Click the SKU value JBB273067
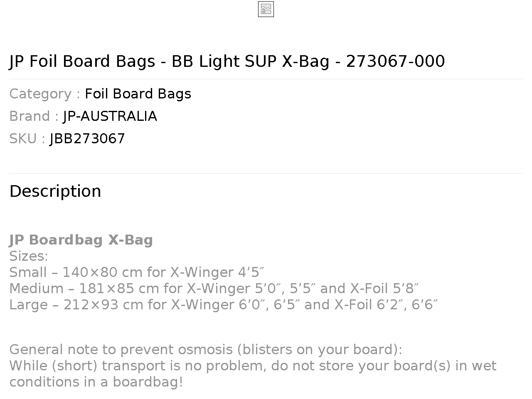This screenshot has height=399, width=532. pos(87,139)
